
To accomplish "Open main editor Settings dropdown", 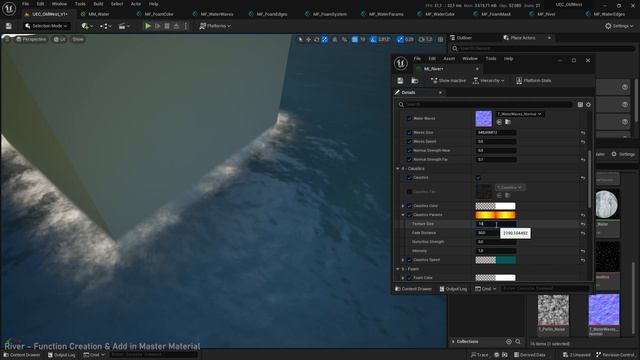I will click(x=619, y=26).
